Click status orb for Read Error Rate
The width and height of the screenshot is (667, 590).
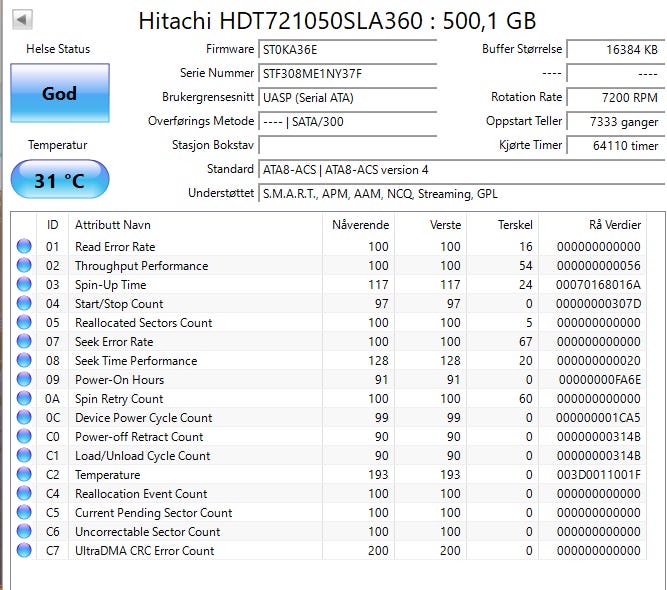(24, 246)
